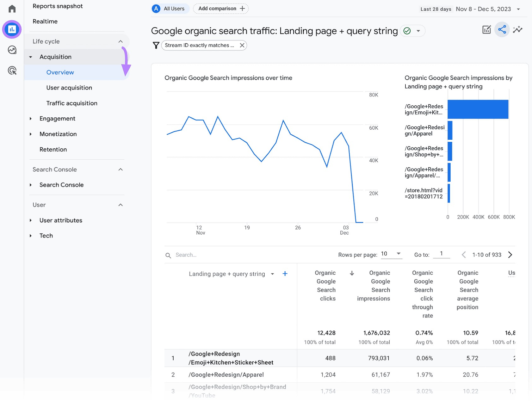Click the filter funnel icon

[x=156, y=45]
